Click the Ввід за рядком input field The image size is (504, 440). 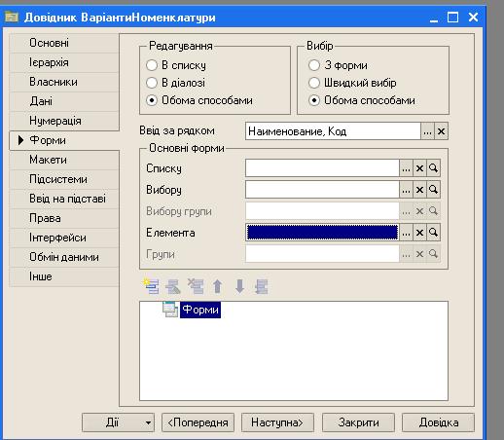tap(333, 131)
